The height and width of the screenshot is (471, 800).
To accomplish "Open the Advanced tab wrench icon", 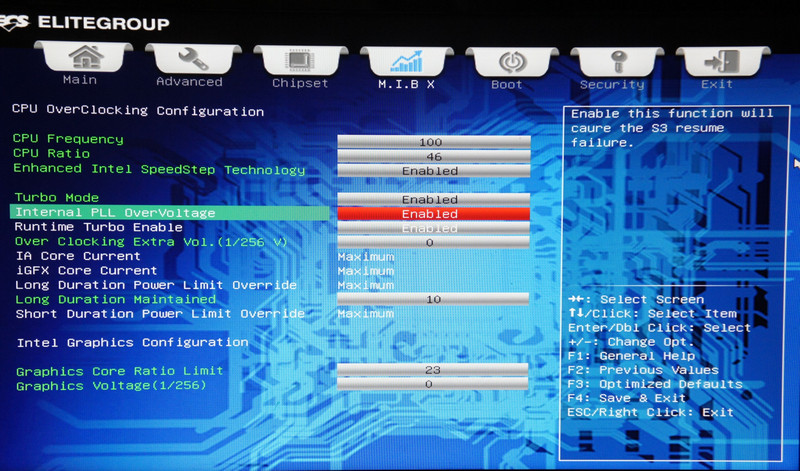I will click(x=192, y=59).
